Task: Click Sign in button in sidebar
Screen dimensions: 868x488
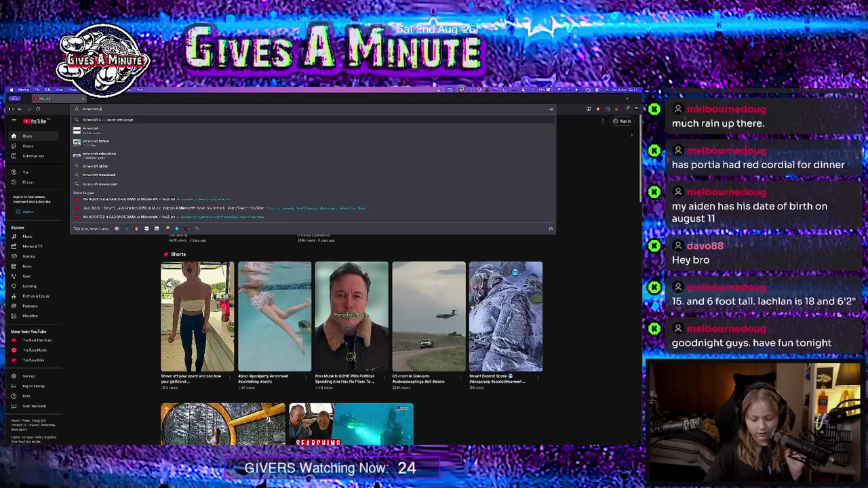Action: 25,211
